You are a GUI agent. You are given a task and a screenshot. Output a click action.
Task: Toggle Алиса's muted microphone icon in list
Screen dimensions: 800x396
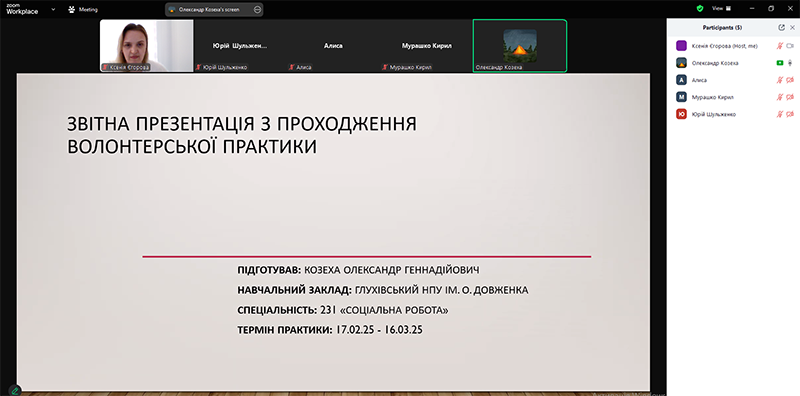(x=780, y=80)
